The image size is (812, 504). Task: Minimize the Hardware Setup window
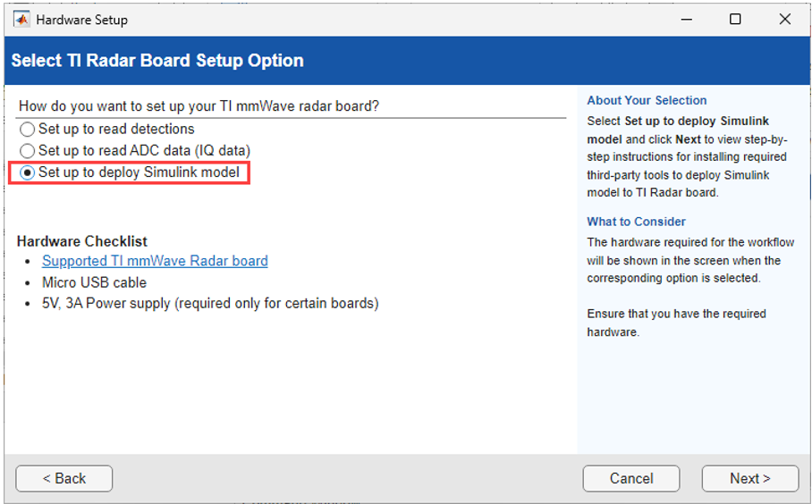point(684,19)
